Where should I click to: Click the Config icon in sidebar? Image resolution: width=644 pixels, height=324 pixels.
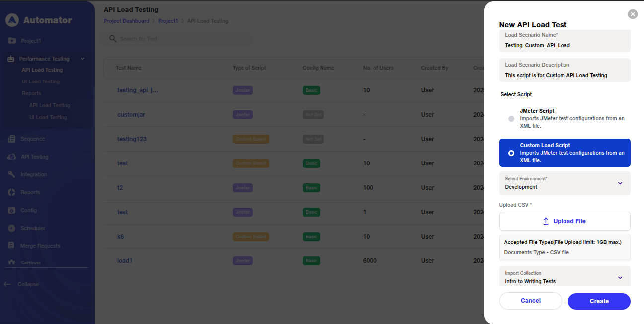point(12,211)
